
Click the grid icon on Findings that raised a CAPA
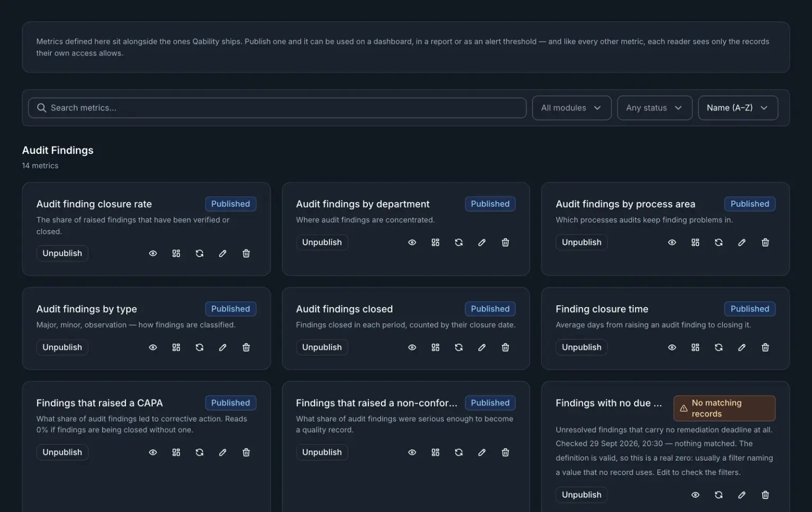click(176, 452)
